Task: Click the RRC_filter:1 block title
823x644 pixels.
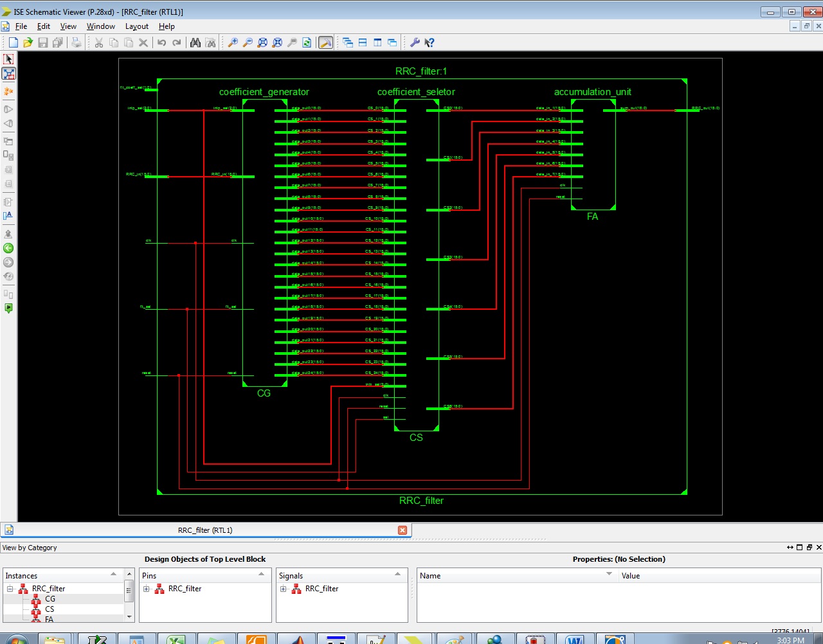Action: tap(421, 71)
